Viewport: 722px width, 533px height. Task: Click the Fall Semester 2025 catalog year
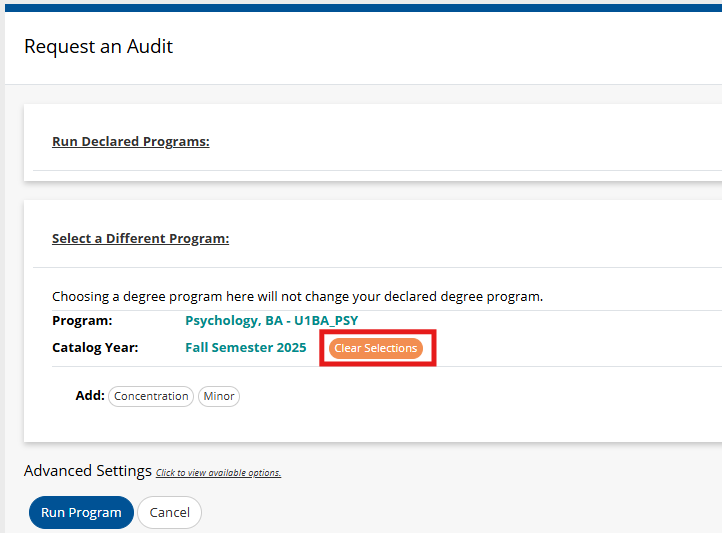click(246, 347)
